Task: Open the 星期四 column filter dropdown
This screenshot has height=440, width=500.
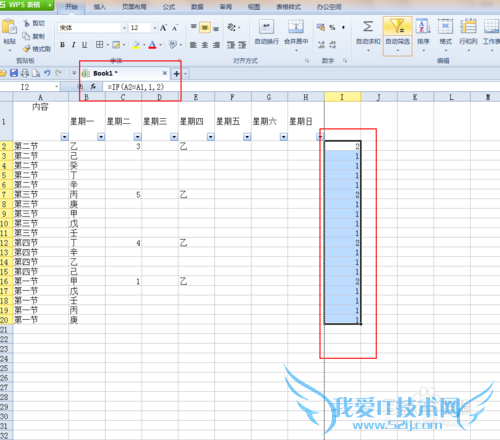Action: pyautogui.click(x=210, y=137)
